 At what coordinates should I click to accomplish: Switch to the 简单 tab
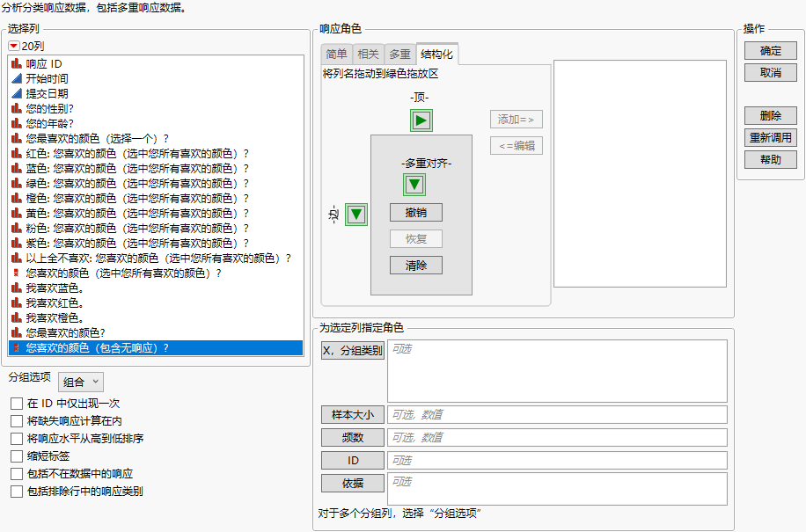[335, 54]
